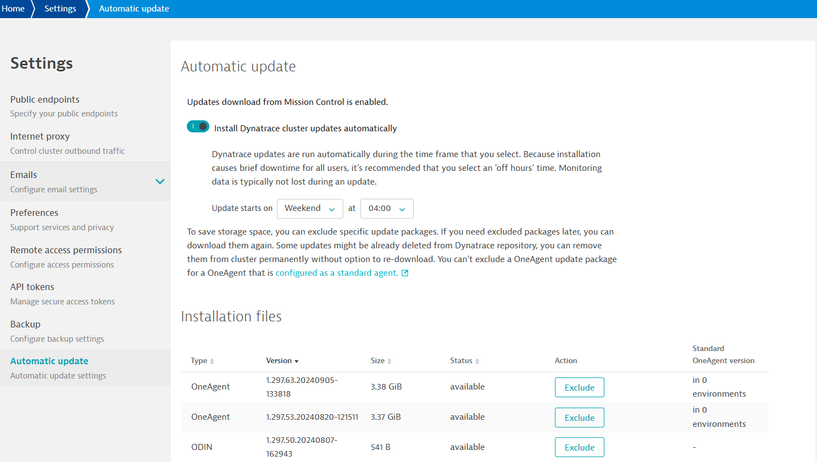Go to Home breadcrumb

[14, 9]
